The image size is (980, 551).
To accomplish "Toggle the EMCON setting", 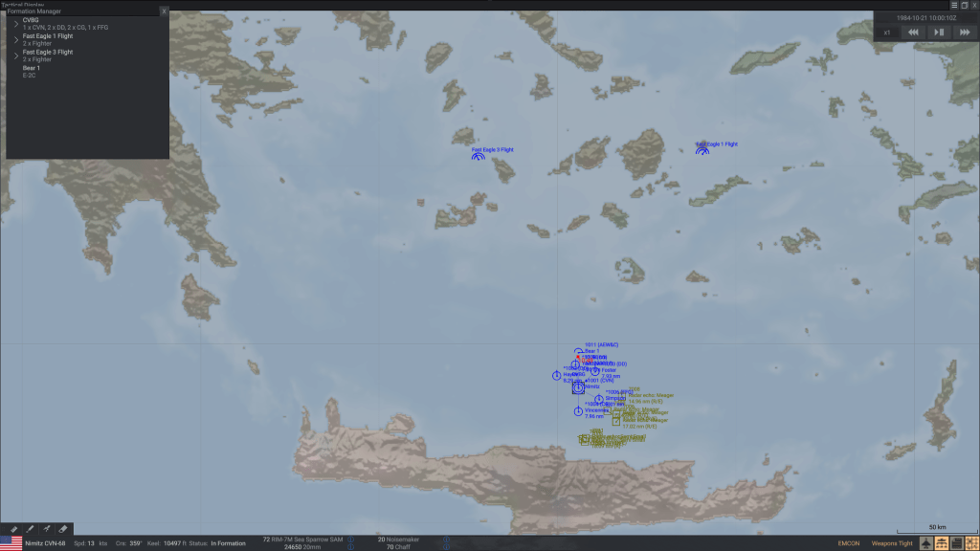I will [x=847, y=543].
